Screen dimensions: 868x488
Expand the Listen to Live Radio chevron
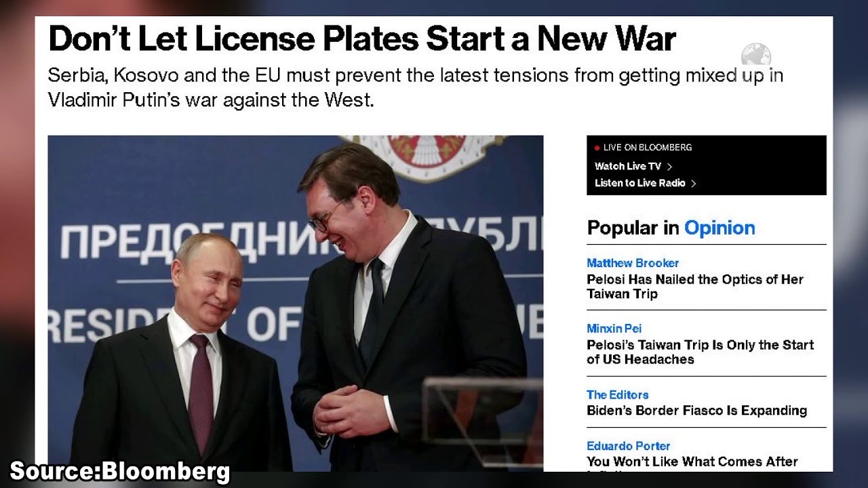(693, 183)
